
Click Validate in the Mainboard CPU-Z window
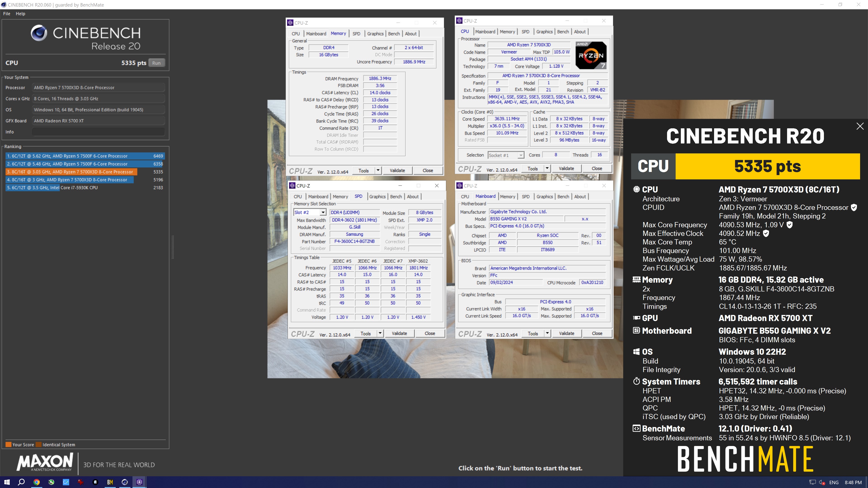point(566,333)
